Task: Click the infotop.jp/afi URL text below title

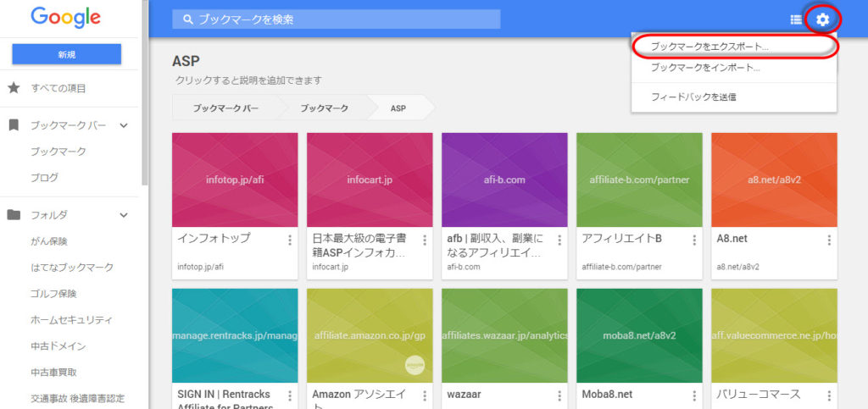Action: tap(200, 267)
